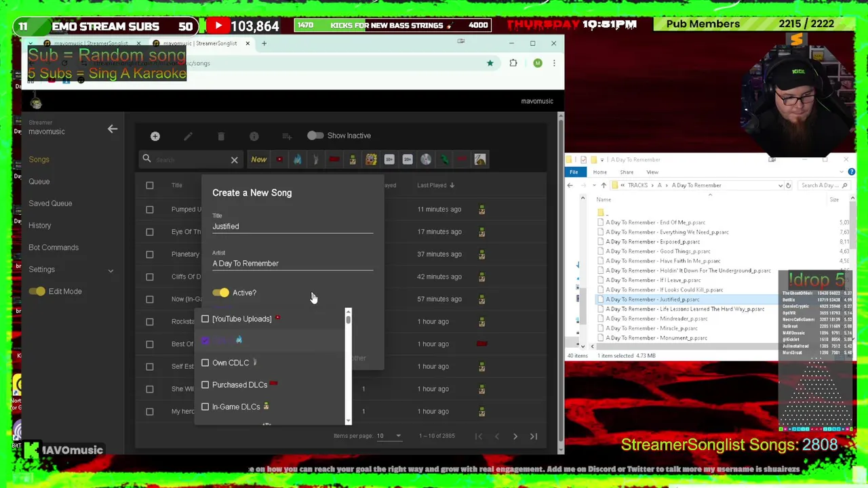Open a new Chrome tab with plus
Image resolution: width=868 pixels, height=488 pixels.
coord(264,43)
